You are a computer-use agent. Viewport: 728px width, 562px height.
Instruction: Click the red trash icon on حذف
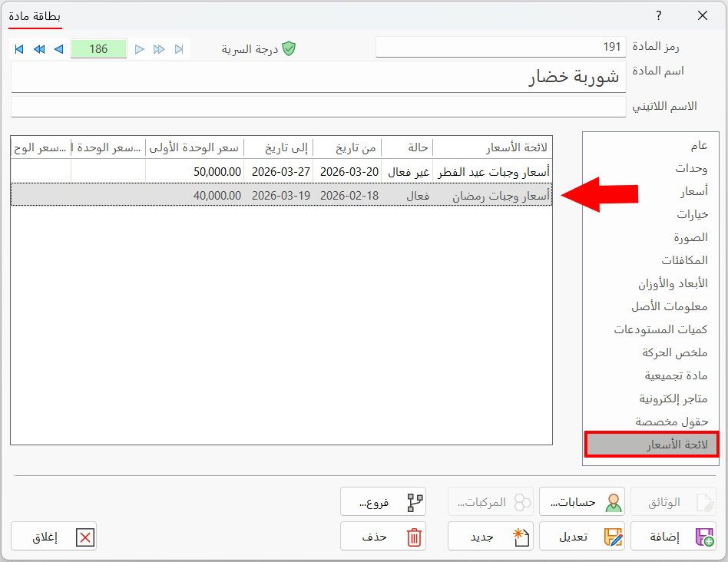(414, 537)
